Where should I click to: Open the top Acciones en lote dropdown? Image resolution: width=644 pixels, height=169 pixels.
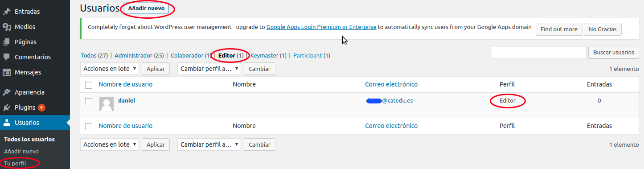(x=109, y=69)
